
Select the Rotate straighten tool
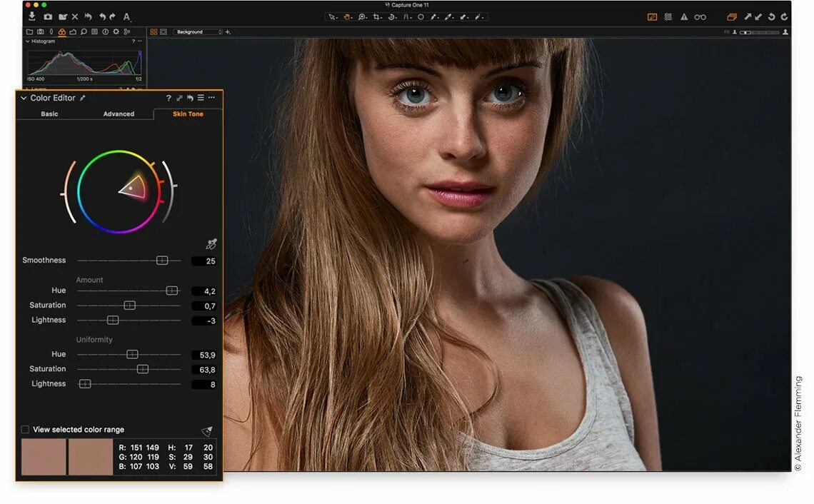393,17
